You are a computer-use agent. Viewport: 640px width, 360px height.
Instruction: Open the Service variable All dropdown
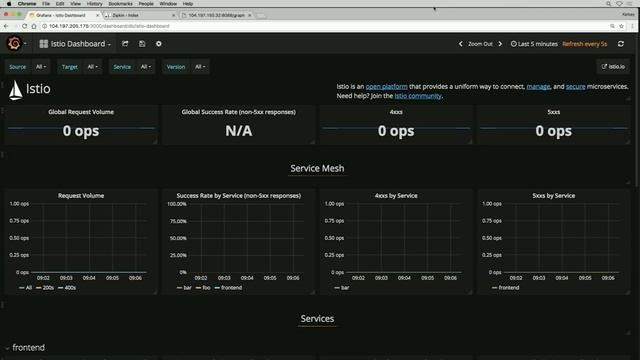click(x=146, y=67)
